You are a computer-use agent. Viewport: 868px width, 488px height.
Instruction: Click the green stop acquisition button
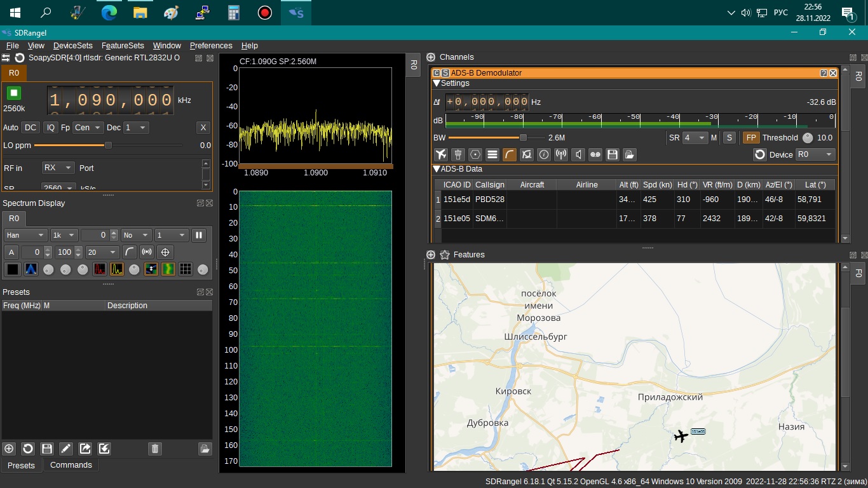point(14,93)
